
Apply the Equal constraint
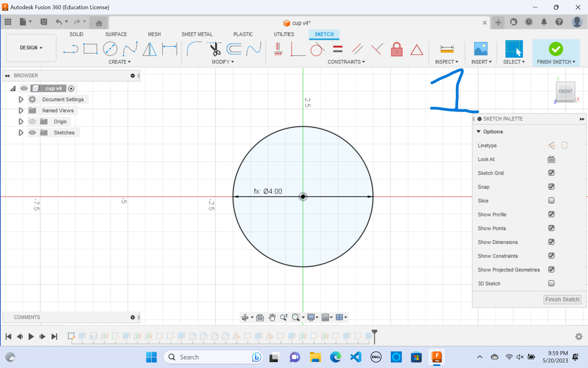(338, 48)
